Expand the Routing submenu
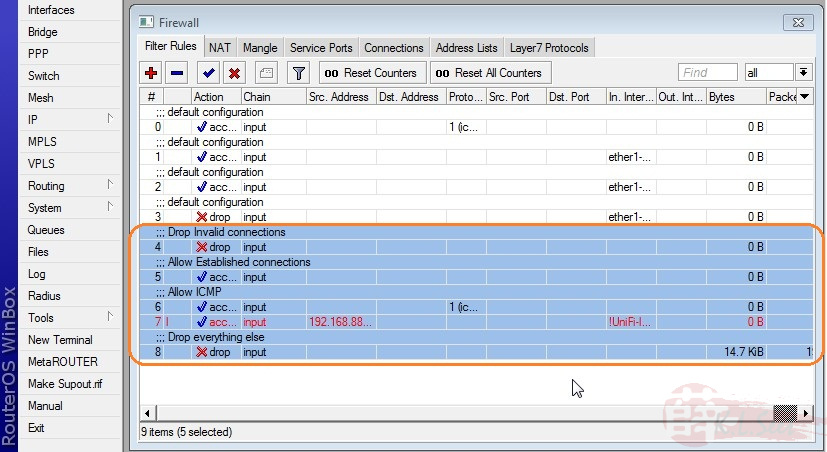Viewport: 827px width, 452px height. [x=110, y=185]
